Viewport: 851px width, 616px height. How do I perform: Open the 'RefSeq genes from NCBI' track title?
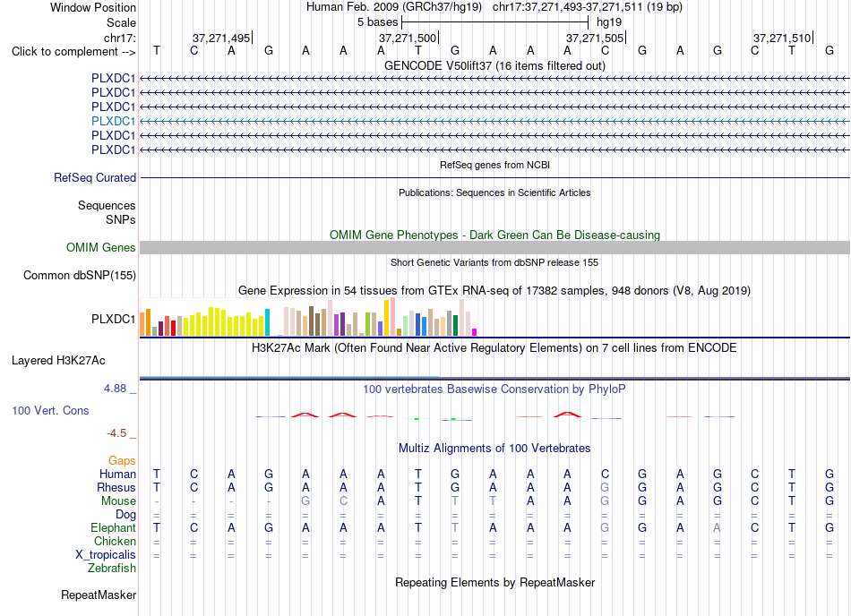(494, 165)
